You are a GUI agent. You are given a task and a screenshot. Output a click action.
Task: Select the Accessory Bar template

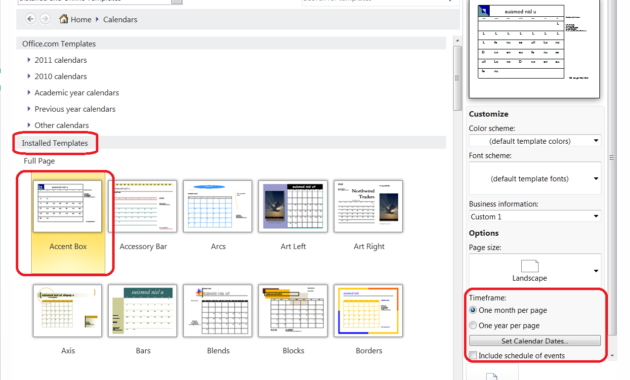point(143,206)
